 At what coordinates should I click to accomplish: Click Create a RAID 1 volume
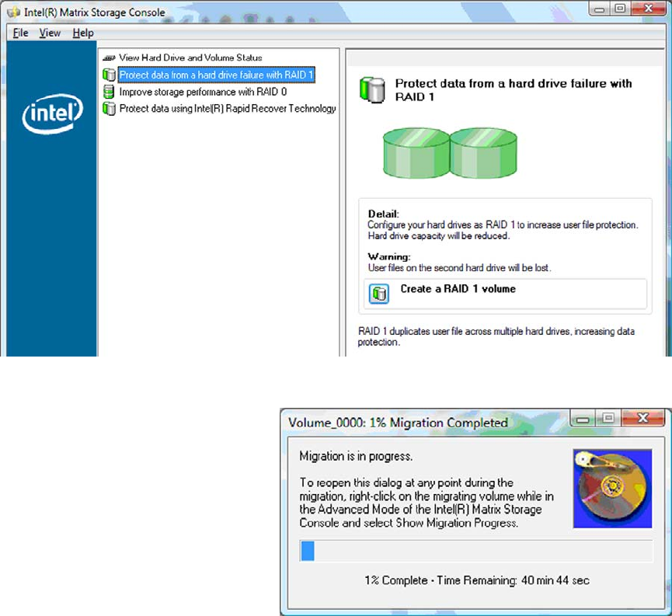tap(458, 289)
